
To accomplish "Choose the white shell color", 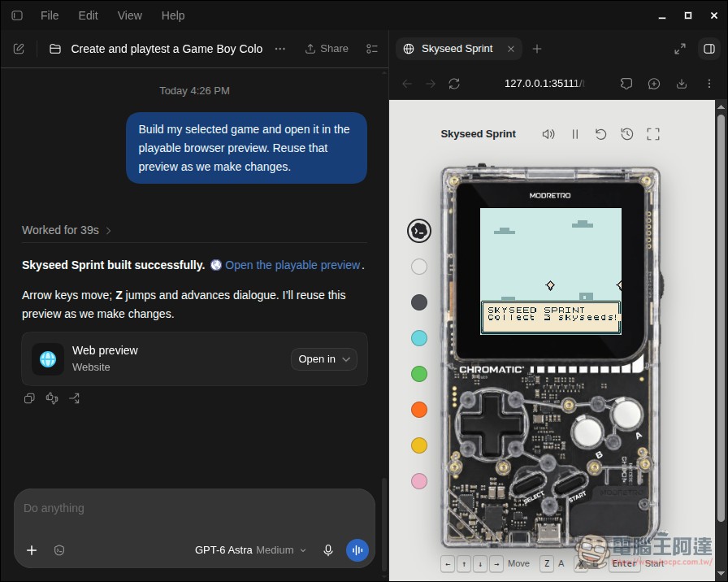I will point(419,267).
